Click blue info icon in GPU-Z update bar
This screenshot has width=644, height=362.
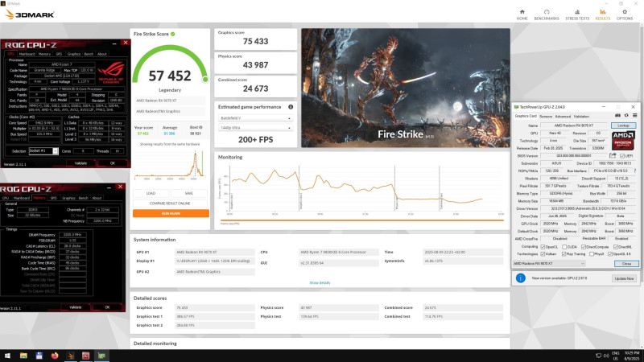tap(520, 278)
